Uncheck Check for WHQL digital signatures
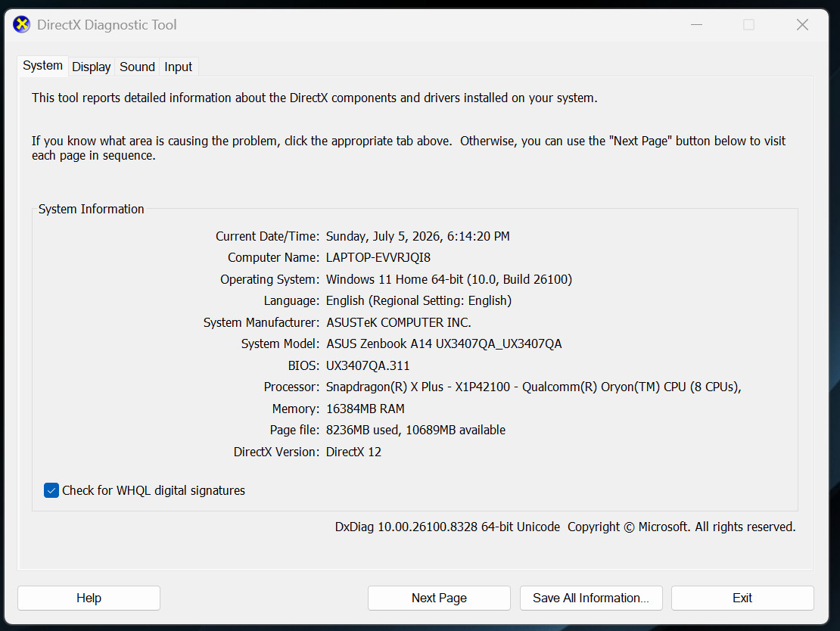840x631 pixels. 51,490
